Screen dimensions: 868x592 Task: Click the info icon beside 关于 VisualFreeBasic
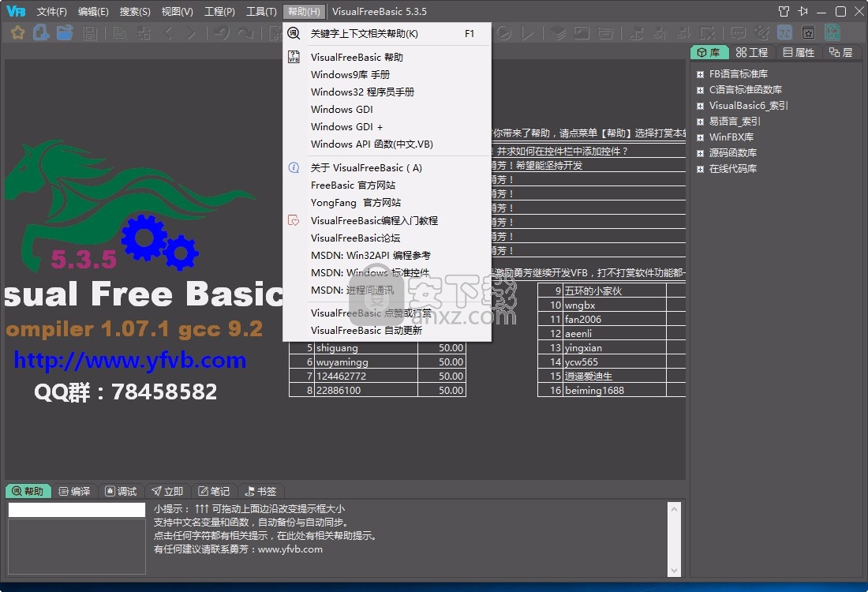294,167
